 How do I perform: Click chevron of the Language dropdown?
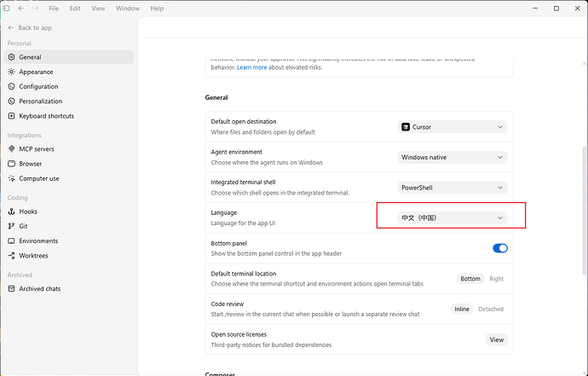[500, 217]
